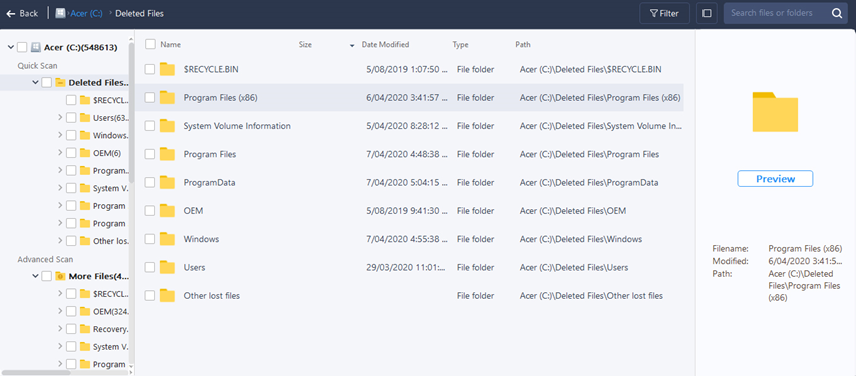Select the $RECYCLE.BIN folder icon in list

tap(167, 69)
